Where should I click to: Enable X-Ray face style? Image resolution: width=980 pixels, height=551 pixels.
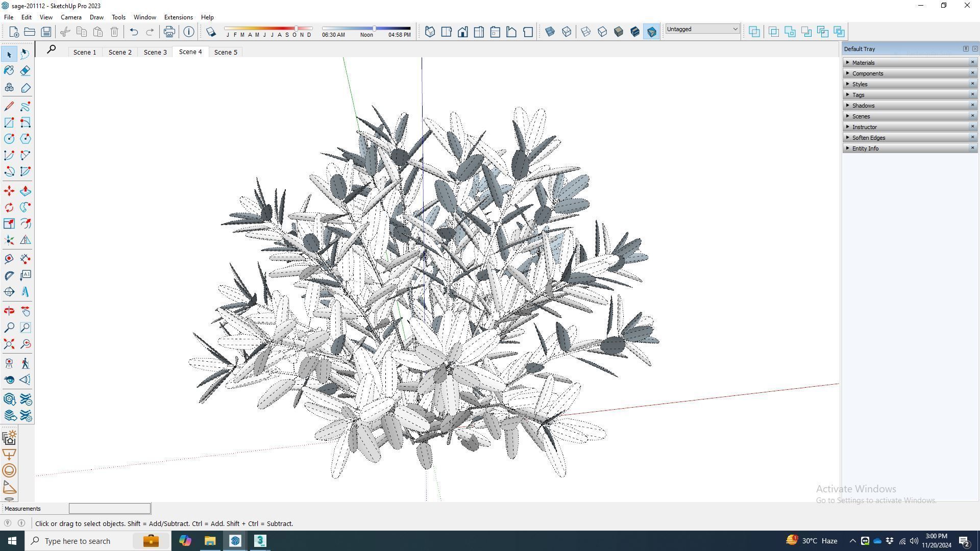click(550, 32)
